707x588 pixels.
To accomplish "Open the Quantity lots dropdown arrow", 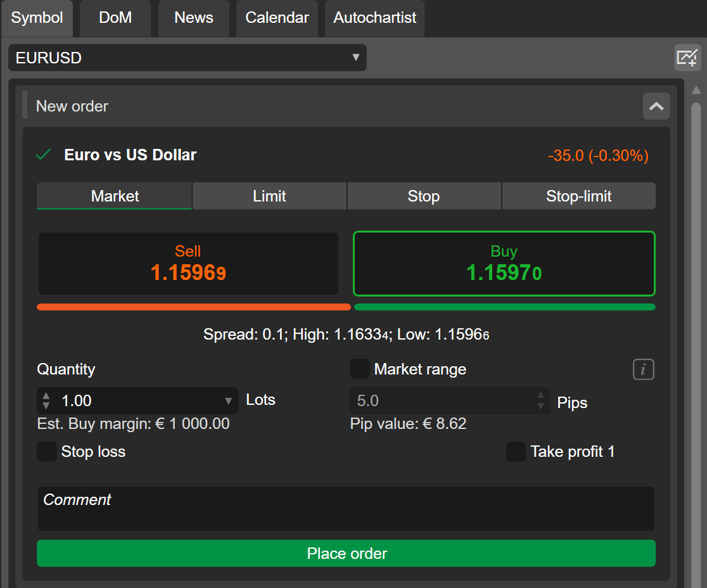I will (x=228, y=401).
